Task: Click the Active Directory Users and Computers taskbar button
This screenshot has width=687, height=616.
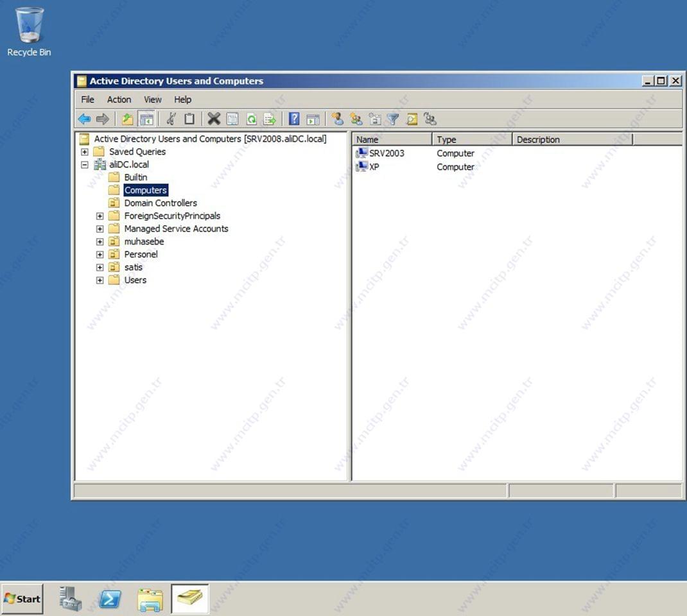Action: [x=189, y=599]
